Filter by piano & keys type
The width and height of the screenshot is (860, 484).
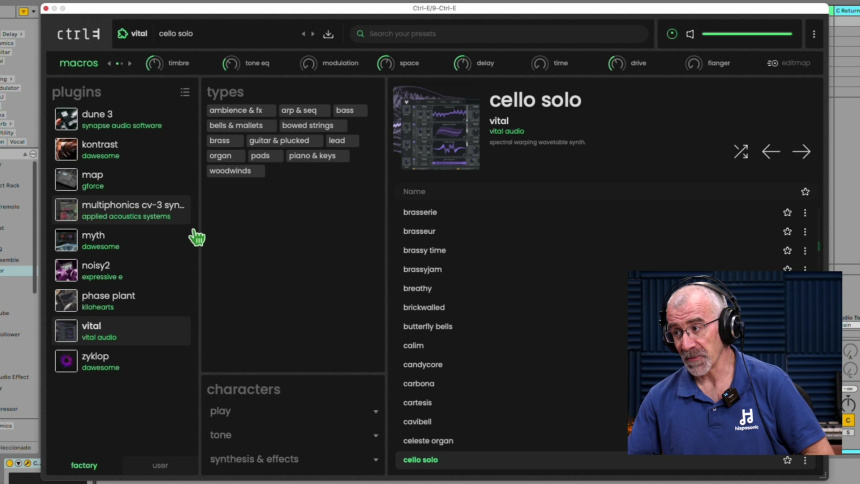(x=317, y=156)
